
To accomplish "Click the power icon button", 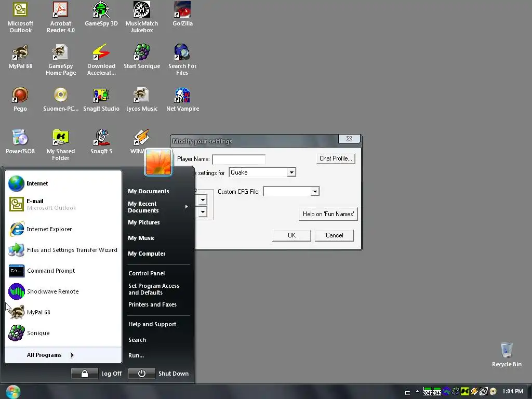I will pyautogui.click(x=141, y=374).
